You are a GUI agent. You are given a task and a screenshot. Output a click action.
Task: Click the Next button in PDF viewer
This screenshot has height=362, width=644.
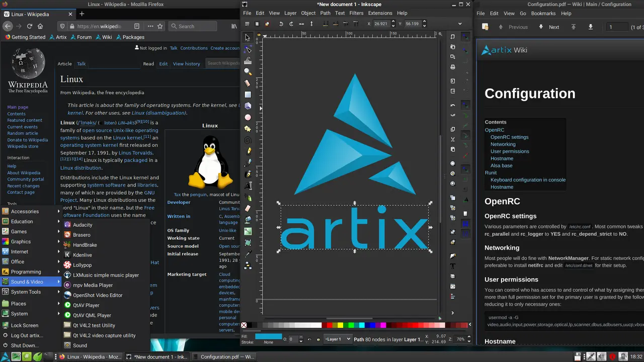click(548, 27)
